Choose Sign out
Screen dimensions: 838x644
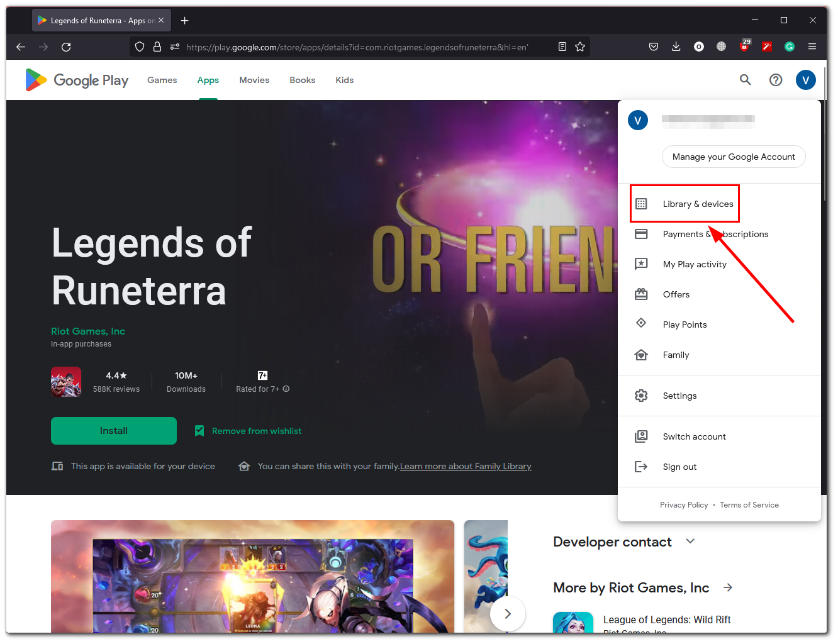tap(719, 467)
